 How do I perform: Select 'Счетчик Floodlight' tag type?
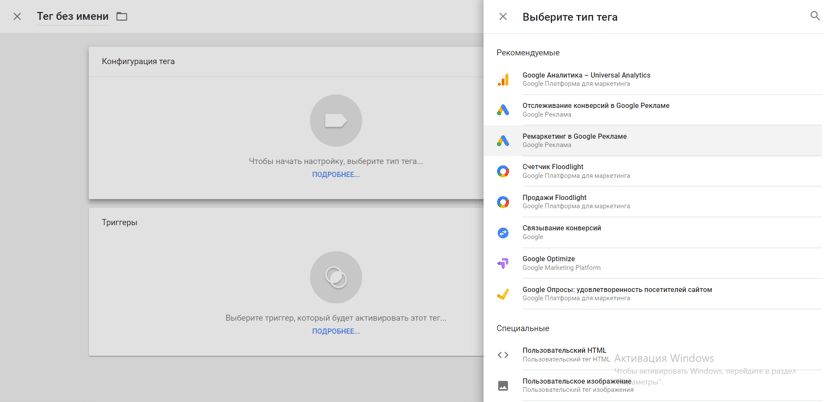653,171
